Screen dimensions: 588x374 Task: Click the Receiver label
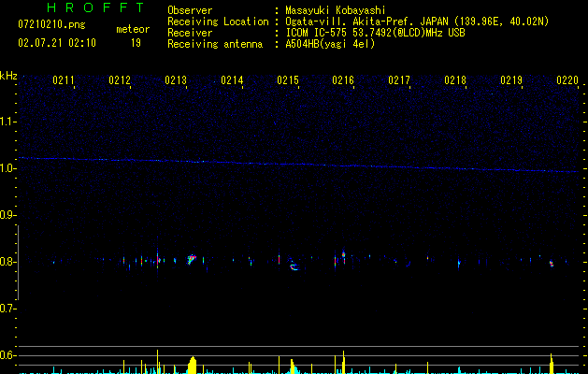click(x=190, y=33)
